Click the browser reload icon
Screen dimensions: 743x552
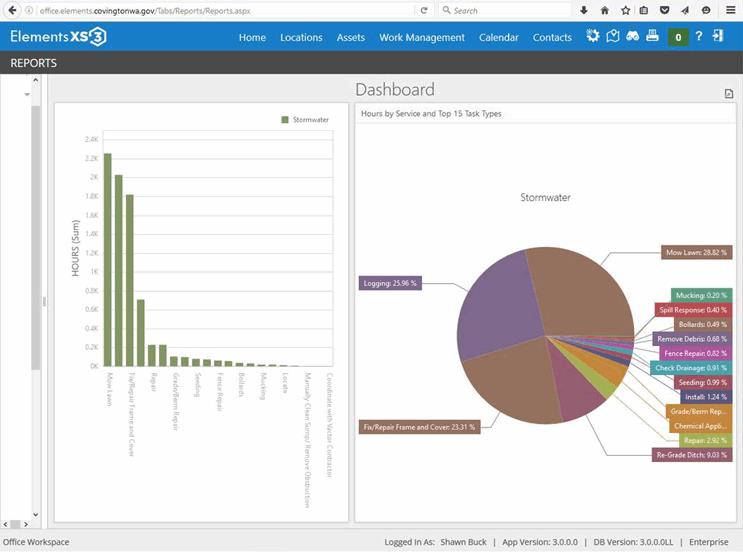(x=425, y=10)
